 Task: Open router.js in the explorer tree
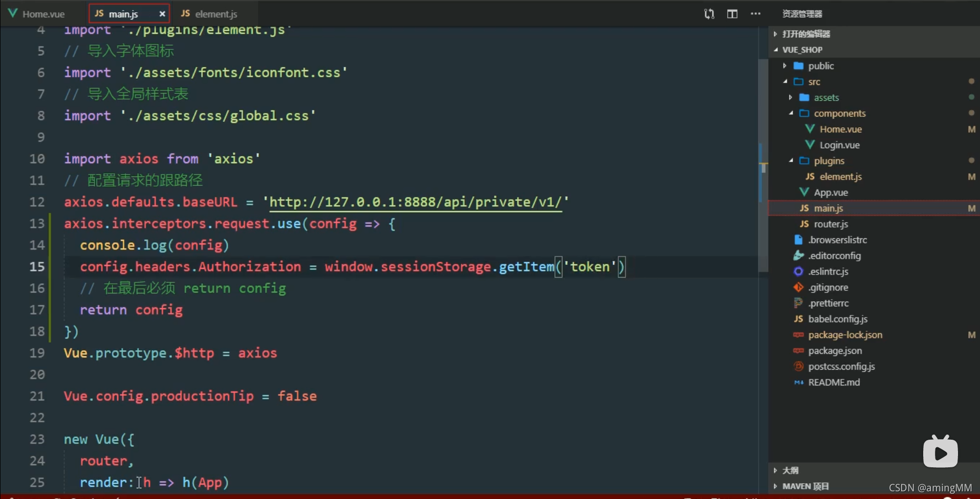(831, 224)
